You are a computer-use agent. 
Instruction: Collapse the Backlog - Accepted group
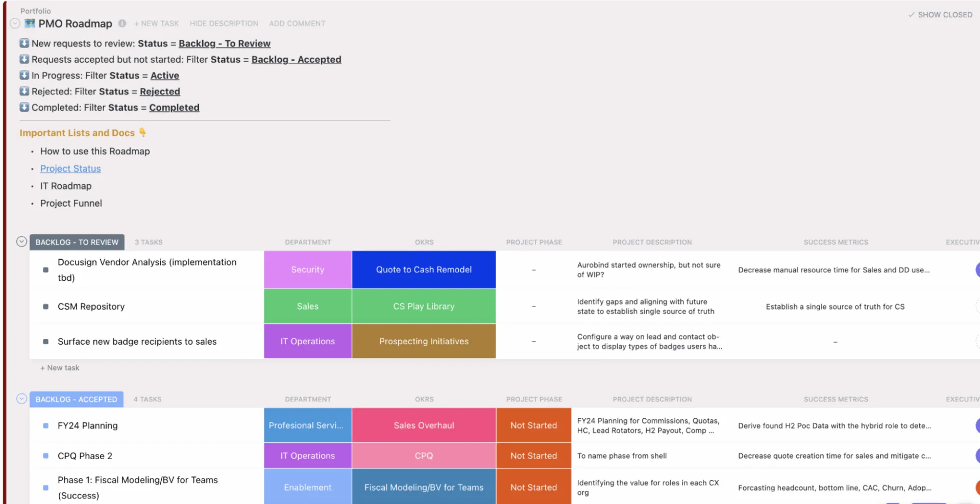pos(21,399)
